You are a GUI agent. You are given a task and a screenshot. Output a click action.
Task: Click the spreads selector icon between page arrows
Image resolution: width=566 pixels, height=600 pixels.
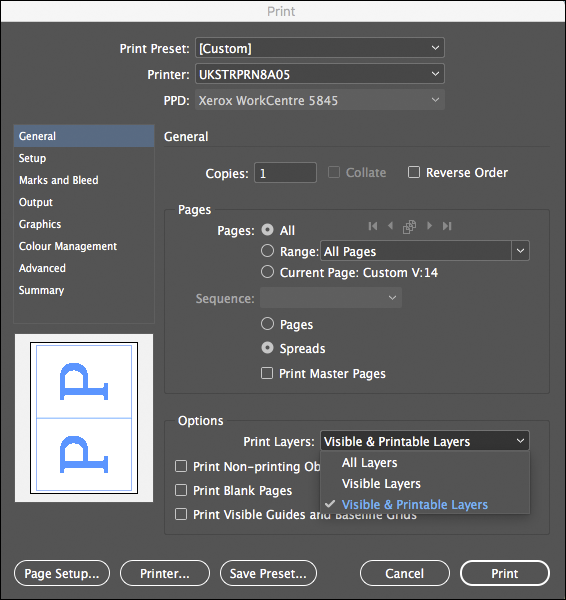tap(409, 227)
